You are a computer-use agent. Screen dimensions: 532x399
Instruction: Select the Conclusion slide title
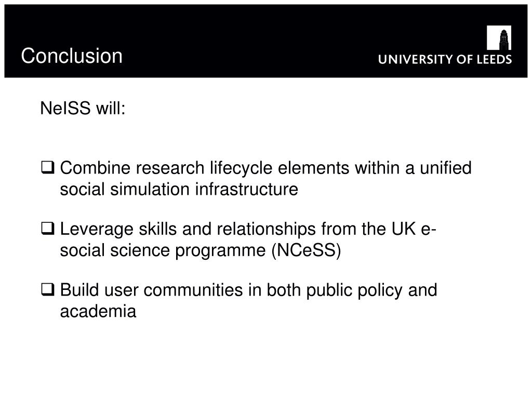(x=72, y=56)
